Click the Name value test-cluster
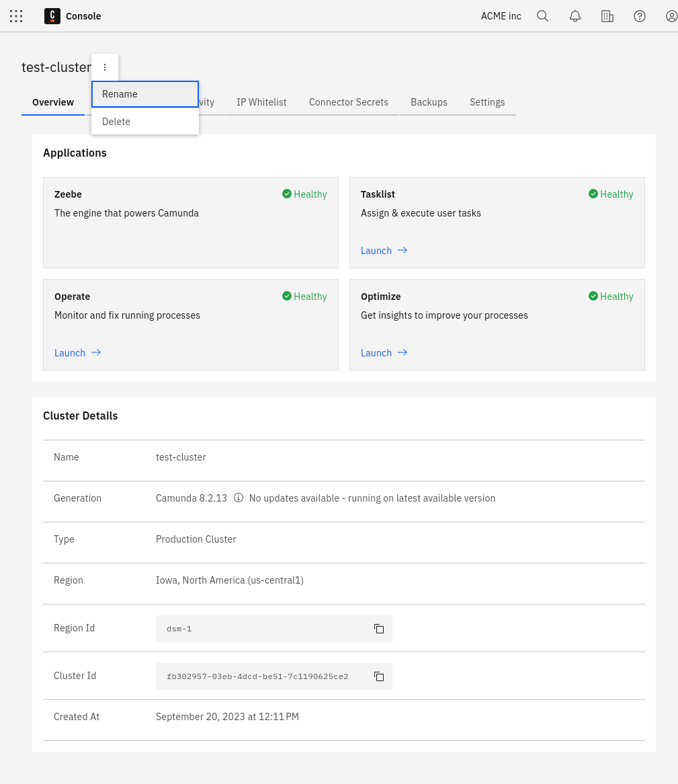Viewport: 678px width, 784px height. [181, 457]
